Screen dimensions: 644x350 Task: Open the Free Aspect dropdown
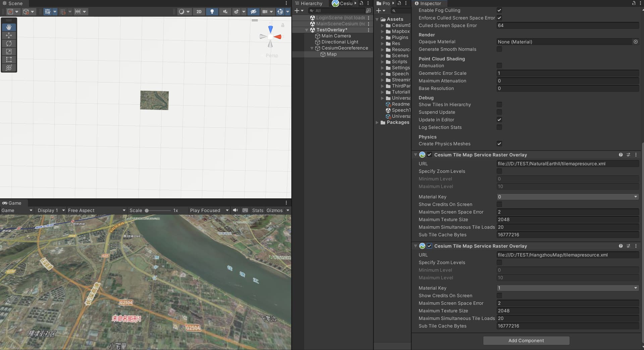point(97,210)
